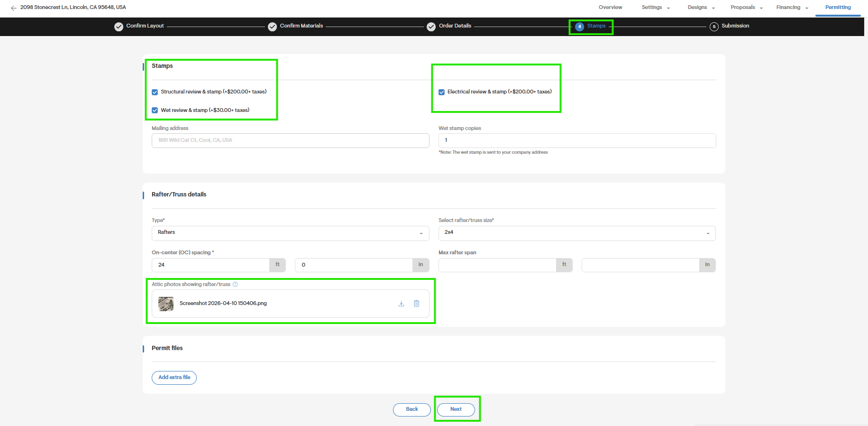Jump to the Submission step label
This screenshot has height=426, width=868.
[735, 26]
